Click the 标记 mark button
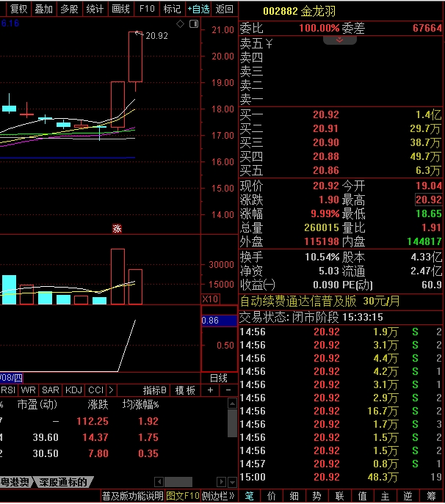The width and height of the screenshot is (445, 504). click(172, 9)
